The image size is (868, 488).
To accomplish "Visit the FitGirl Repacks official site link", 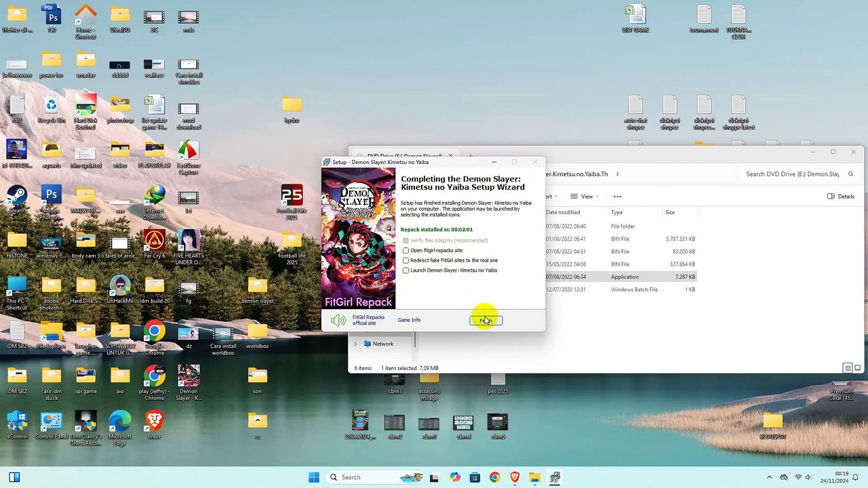I will (x=368, y=320).
